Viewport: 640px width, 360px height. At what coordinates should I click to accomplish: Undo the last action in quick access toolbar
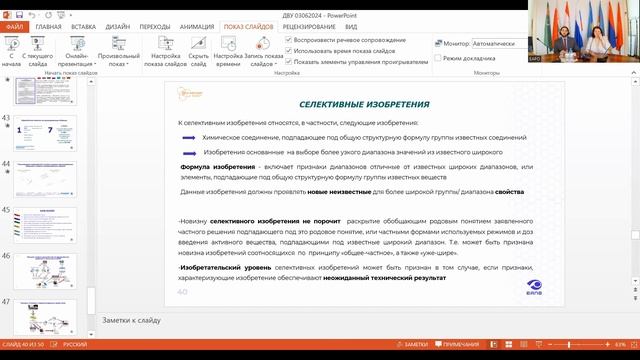[32, 15]
